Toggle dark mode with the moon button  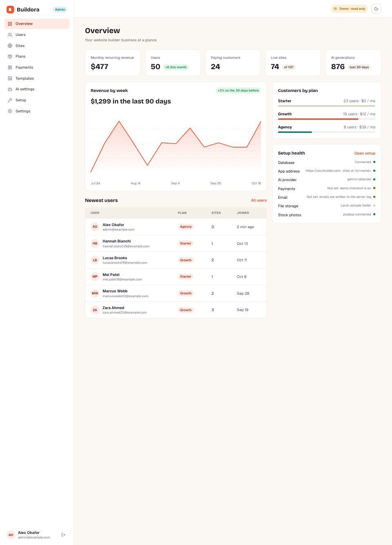click(376, 9)
